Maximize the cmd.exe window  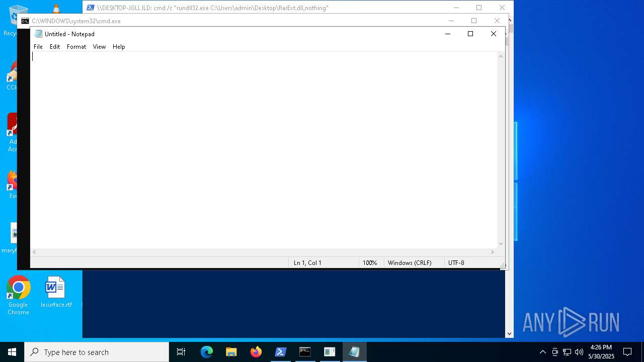pos(474,21)
